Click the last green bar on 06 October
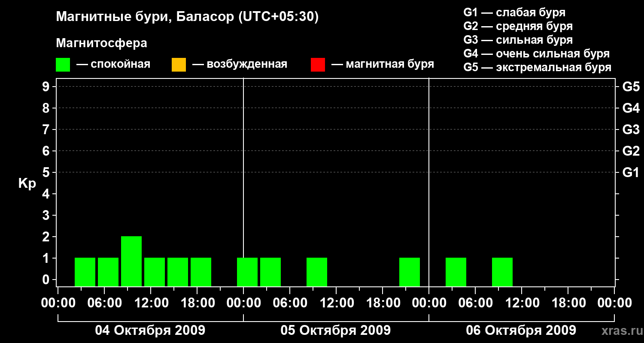 502,272
